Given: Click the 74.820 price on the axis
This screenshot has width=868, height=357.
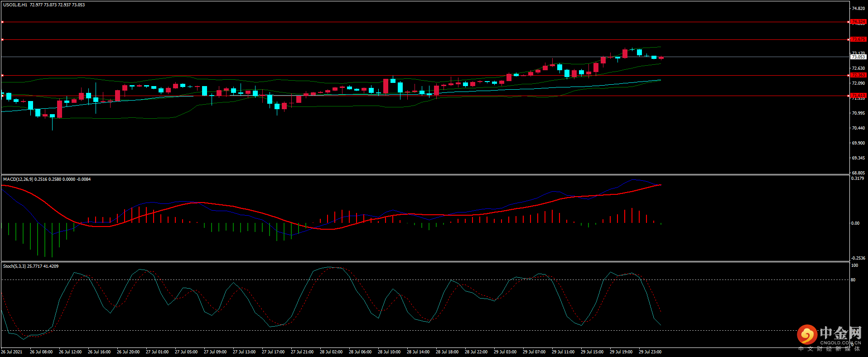Looking at the screenshot, I should coord(858,9).
